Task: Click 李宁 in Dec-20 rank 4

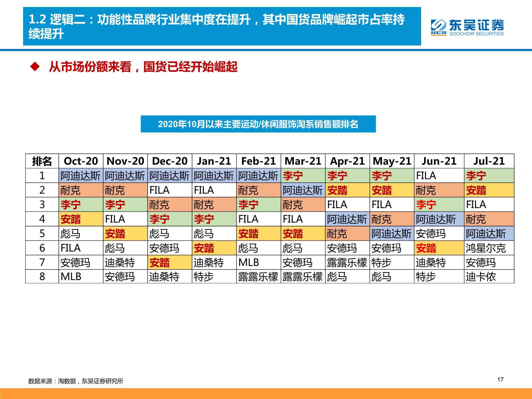Action: 170,219
